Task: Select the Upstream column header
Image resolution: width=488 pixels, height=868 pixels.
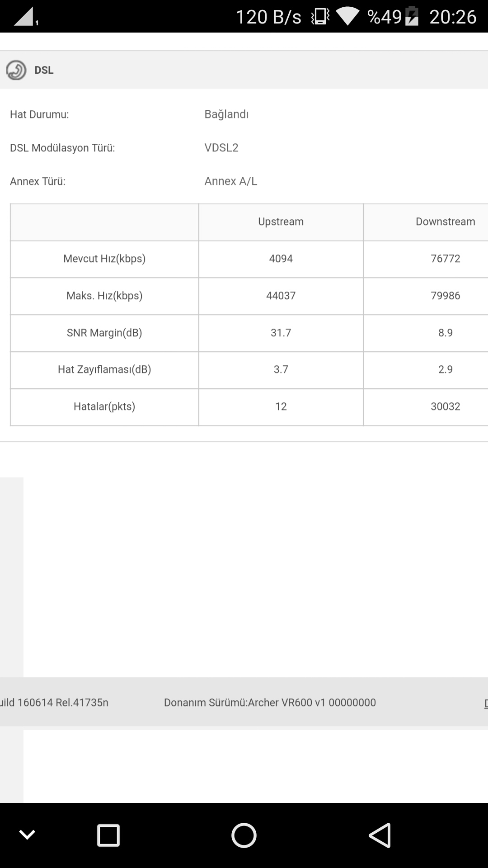Action: click(x=281, y=222)
